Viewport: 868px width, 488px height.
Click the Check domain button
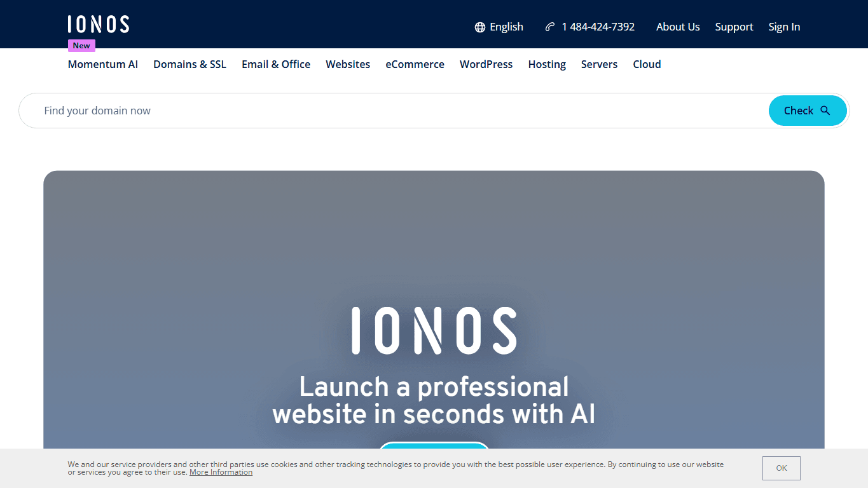point(808,111)
